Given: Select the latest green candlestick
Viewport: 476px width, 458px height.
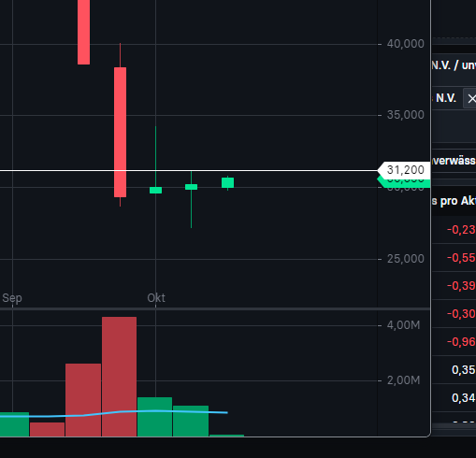Looking at the screenshot, I should pyautogui.click(x=228, y=182).
